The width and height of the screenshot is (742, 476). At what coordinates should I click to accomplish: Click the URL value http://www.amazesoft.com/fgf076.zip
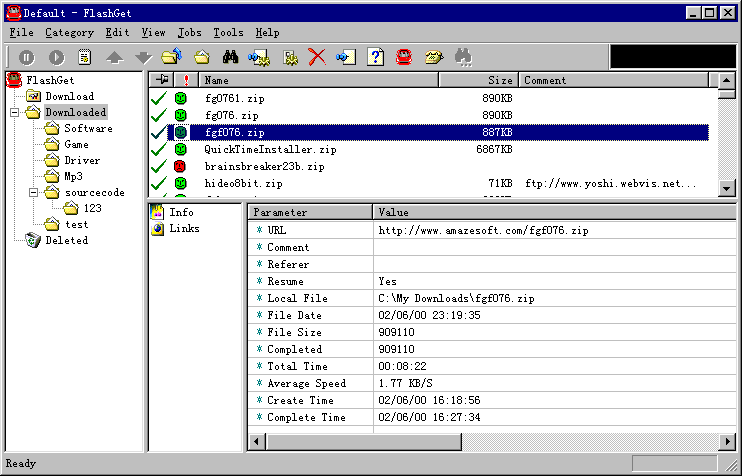(x=483, y=230)
